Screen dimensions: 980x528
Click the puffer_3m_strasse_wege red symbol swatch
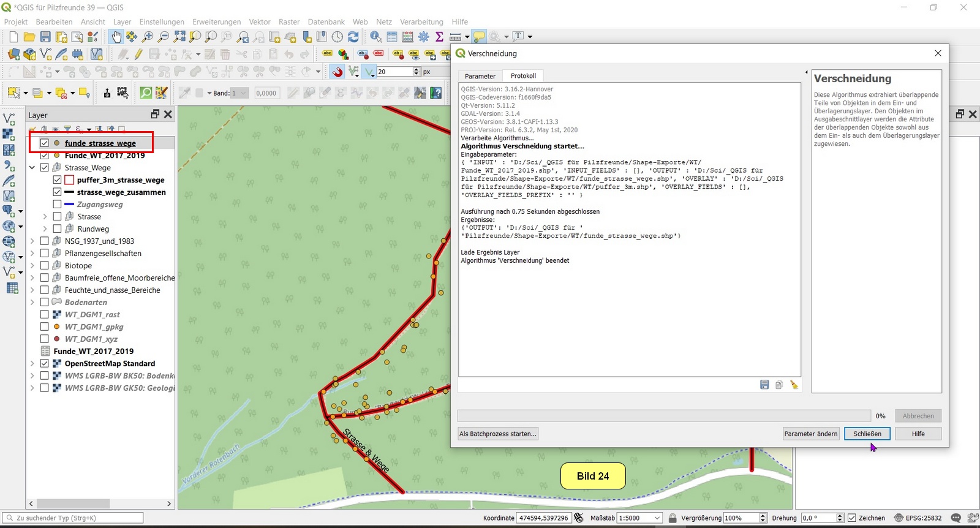coord(69,180)
